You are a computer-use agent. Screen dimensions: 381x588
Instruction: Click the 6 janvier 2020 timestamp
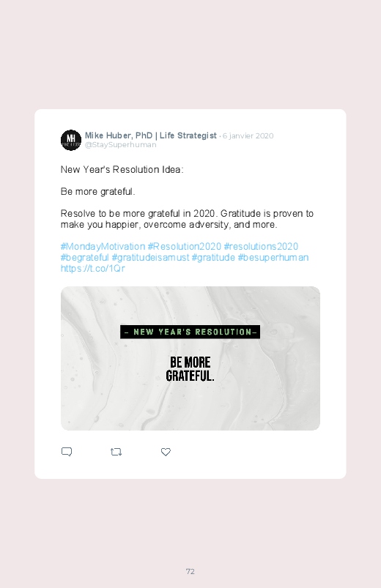248,135
